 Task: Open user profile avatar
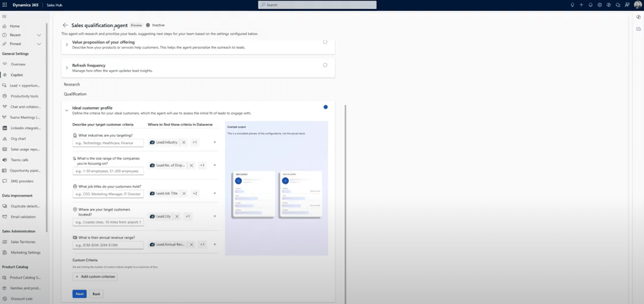(637, 5)
